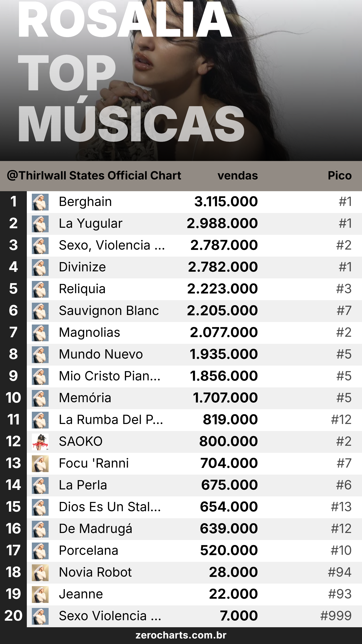
Task: Click the La Yugular cover thumbnail
Action: coord(40,224)
